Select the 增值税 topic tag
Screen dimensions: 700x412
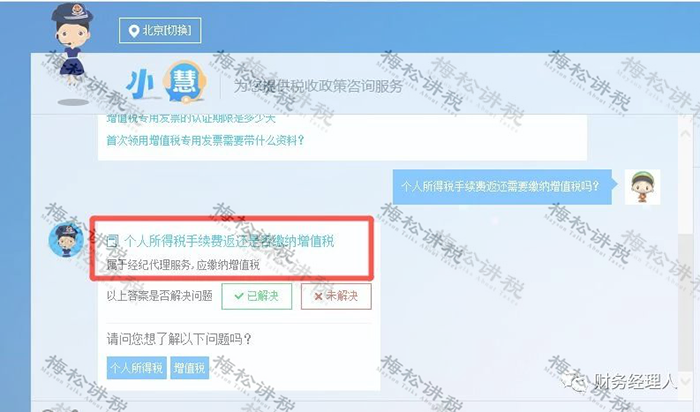point(190,368)
